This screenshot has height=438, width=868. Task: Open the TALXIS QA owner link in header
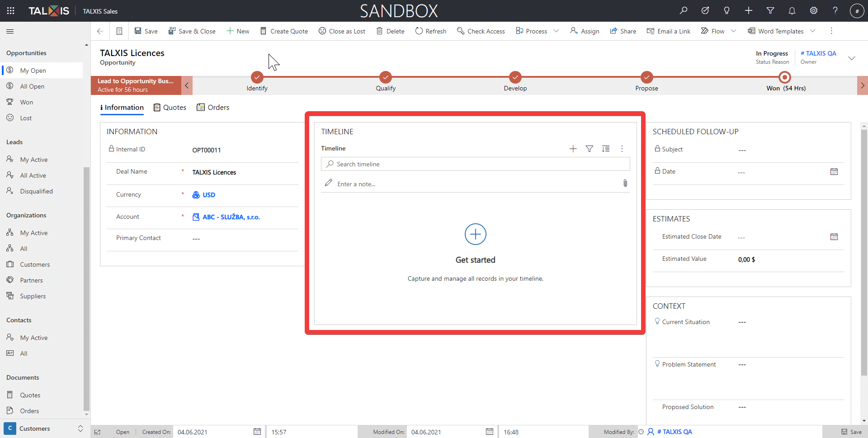point(818,53)
